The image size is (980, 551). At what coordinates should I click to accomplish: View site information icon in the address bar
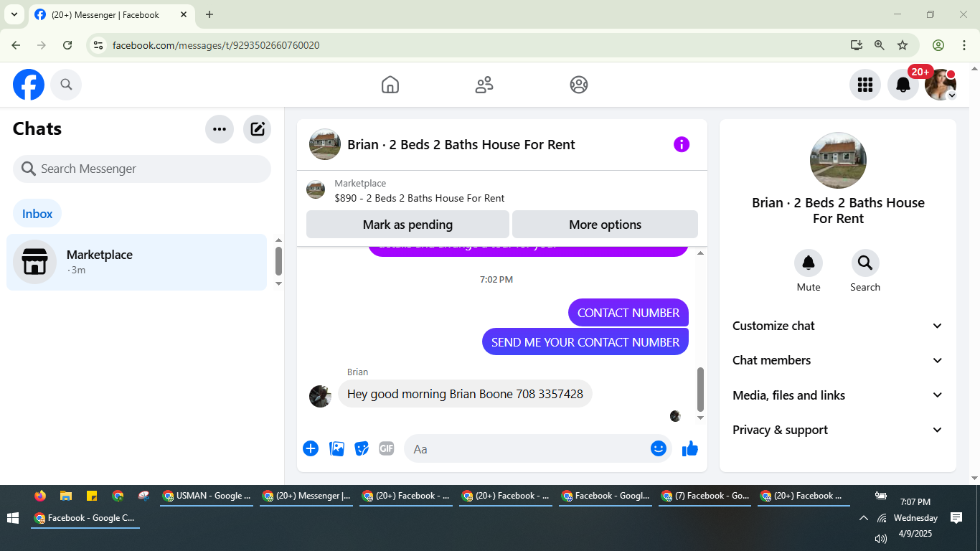point(99,45)
